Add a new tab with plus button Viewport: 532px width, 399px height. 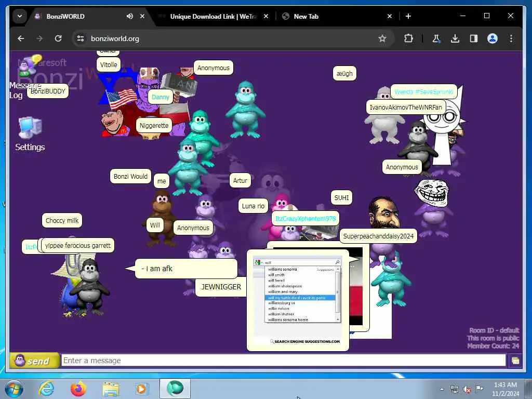tap(408, 16)
